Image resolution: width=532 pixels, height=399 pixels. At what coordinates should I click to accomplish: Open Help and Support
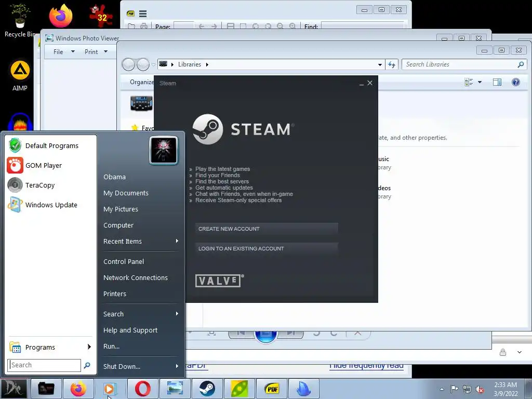point(130,330)
